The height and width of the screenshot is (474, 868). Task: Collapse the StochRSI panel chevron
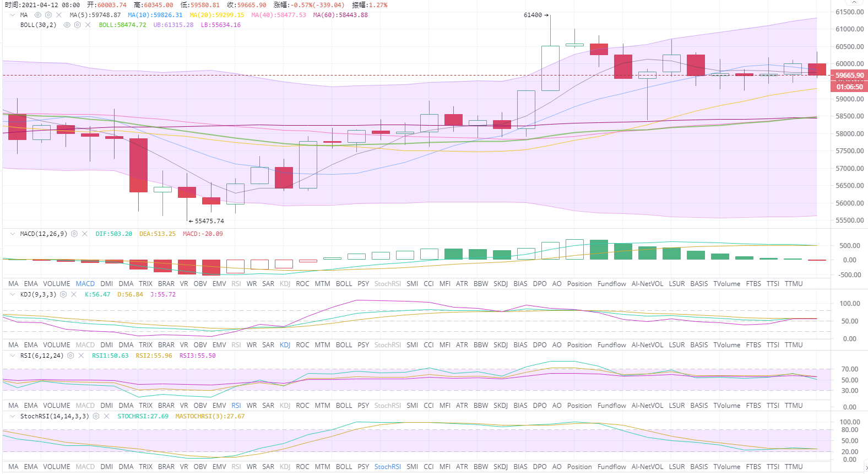[13, 416]
